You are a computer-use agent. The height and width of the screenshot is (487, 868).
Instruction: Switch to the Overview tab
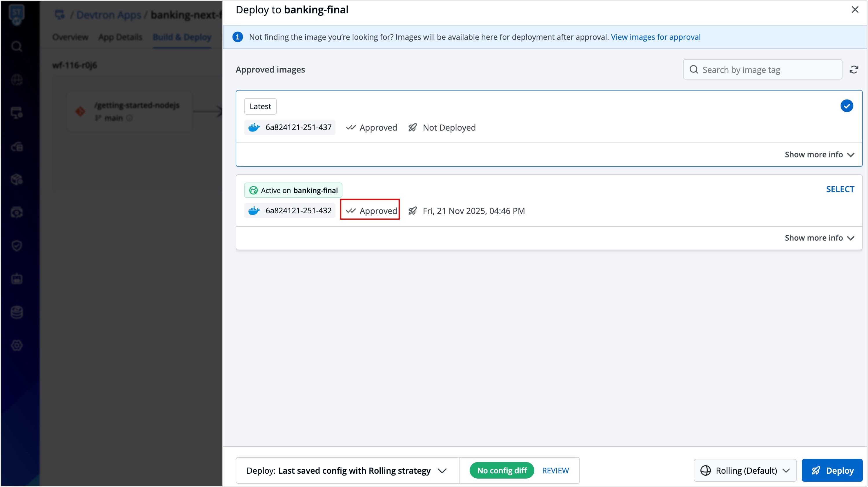70,37
